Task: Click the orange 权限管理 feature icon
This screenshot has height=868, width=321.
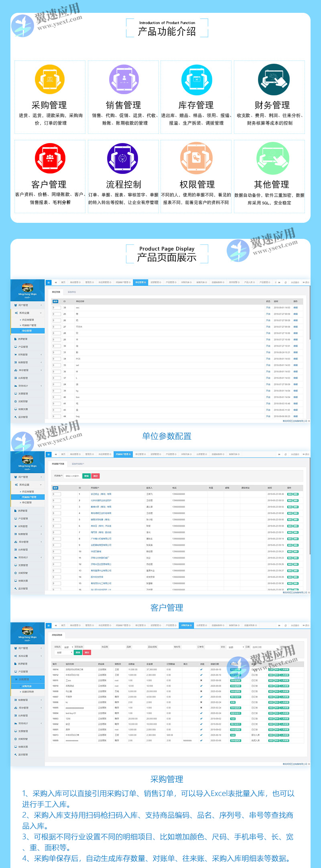Action: [x=197, y=158]
